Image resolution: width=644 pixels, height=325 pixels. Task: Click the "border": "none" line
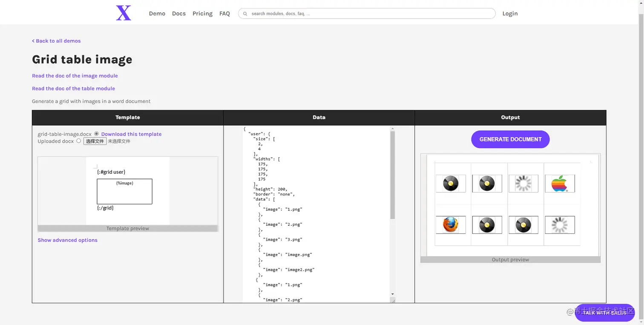(274, 194)
